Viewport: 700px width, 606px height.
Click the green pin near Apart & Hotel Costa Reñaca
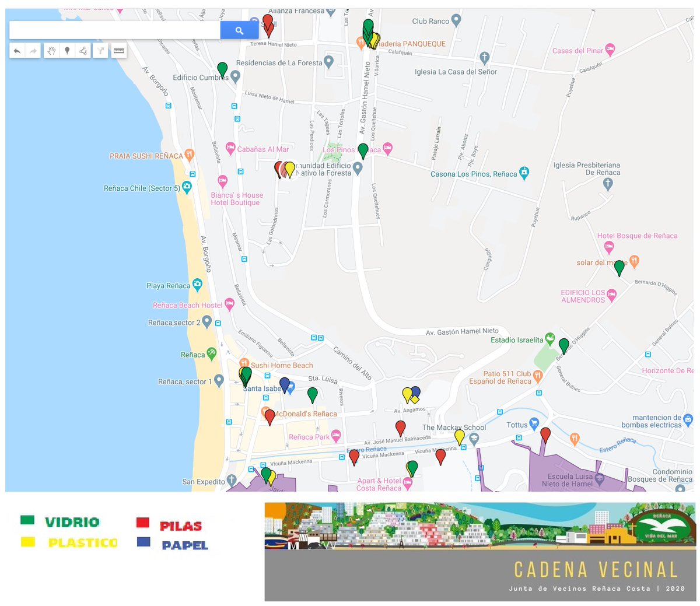(412, 468)
